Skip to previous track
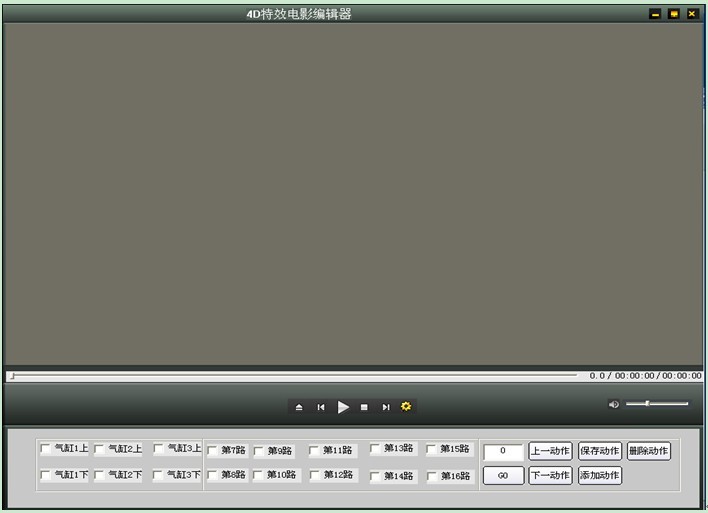708x513 pixels. [321, 407]
